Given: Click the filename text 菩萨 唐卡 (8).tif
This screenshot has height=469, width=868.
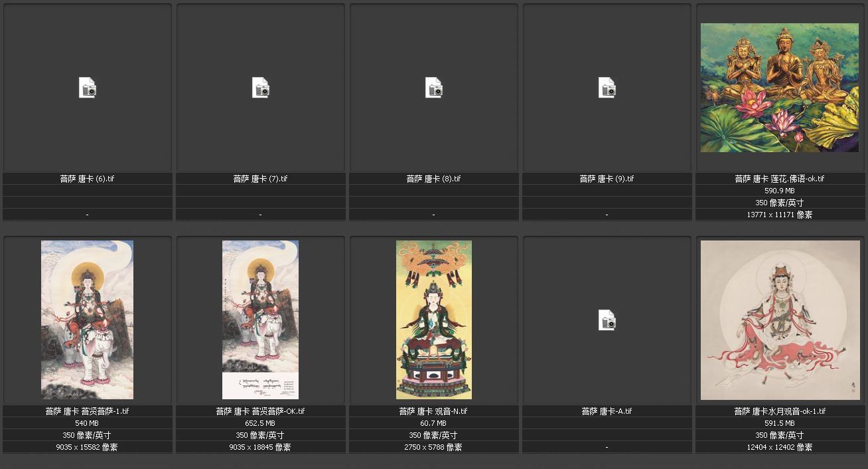Looking at the screenshot, I should (x=433, y=179).
